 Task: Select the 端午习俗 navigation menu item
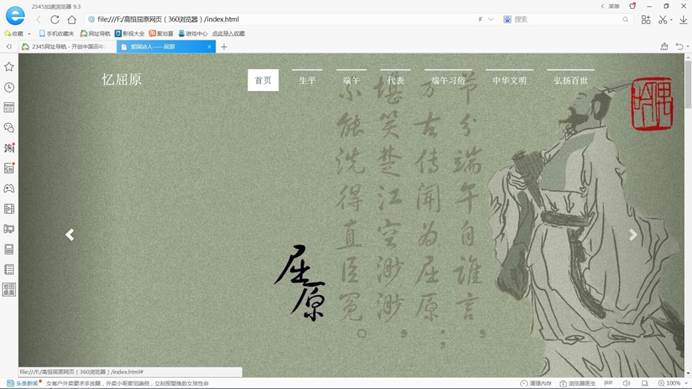click(448, 80)
